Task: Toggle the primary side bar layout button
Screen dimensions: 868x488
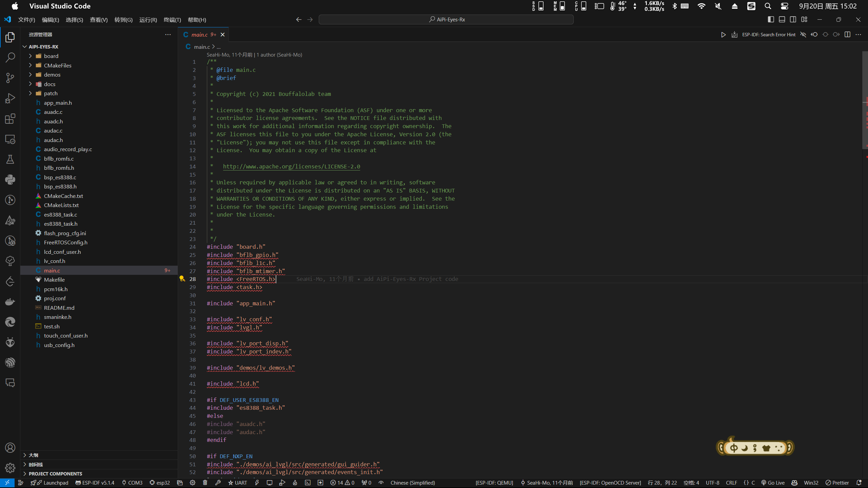Action: [771, 20]
